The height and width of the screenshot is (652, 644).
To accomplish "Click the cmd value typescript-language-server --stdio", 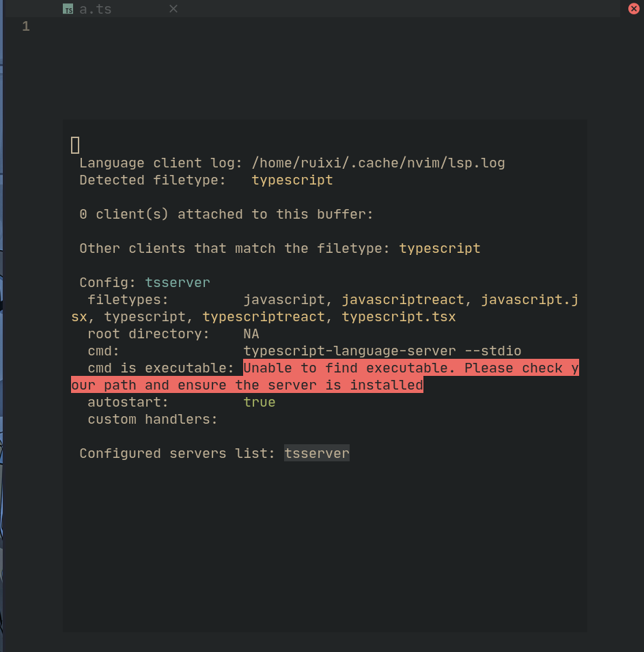I will coord(382,351).
